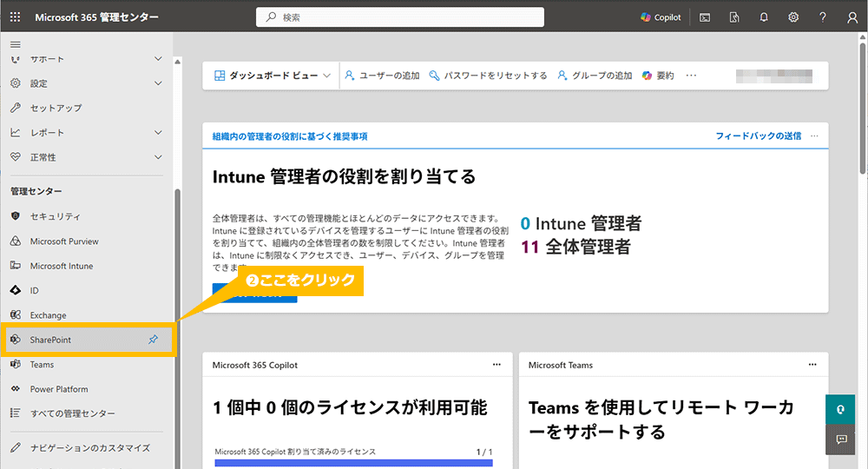
Task: Open recommendation card options ellipsis
Action: click(x=814, y=135)
